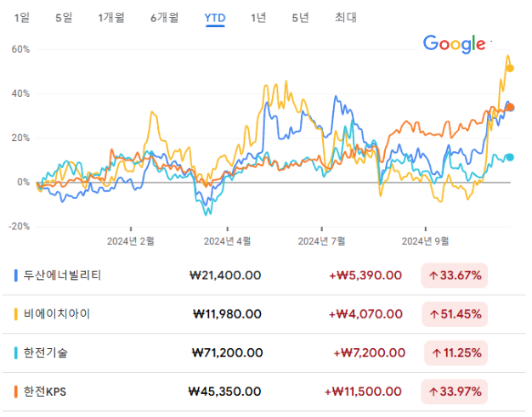Select the YTD range tab
The image size is (532, 417).
tap(215, 18)
